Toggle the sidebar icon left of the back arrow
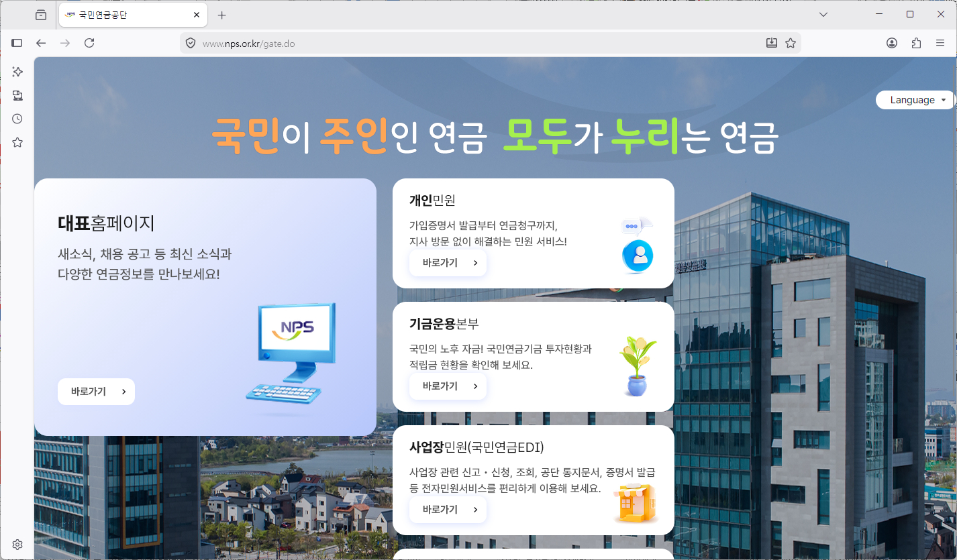The height and width of the screenshot is (560, 957). pyautogui.click(x=17, y=43)
